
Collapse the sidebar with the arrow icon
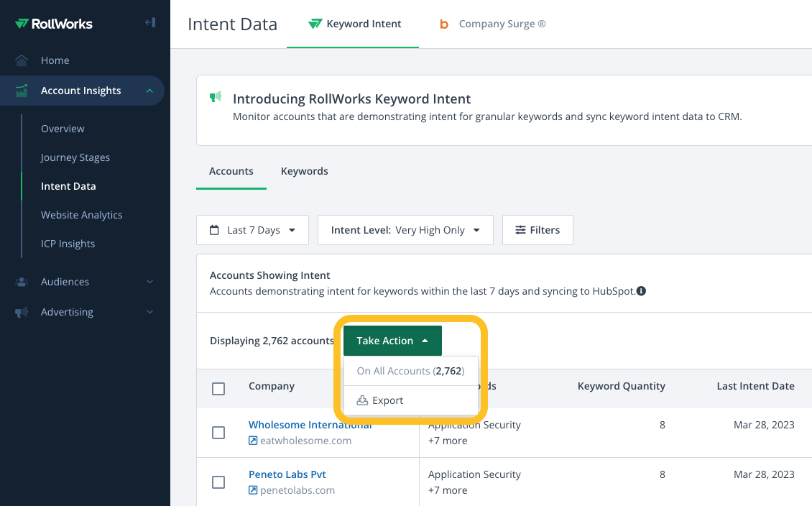tap(150, 22)
